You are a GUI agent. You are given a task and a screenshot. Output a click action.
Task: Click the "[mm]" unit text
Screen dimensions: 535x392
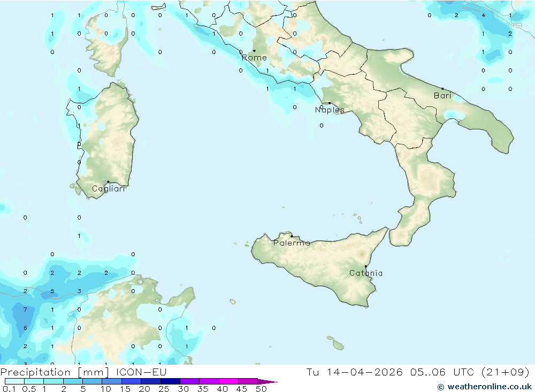[93, 372]
